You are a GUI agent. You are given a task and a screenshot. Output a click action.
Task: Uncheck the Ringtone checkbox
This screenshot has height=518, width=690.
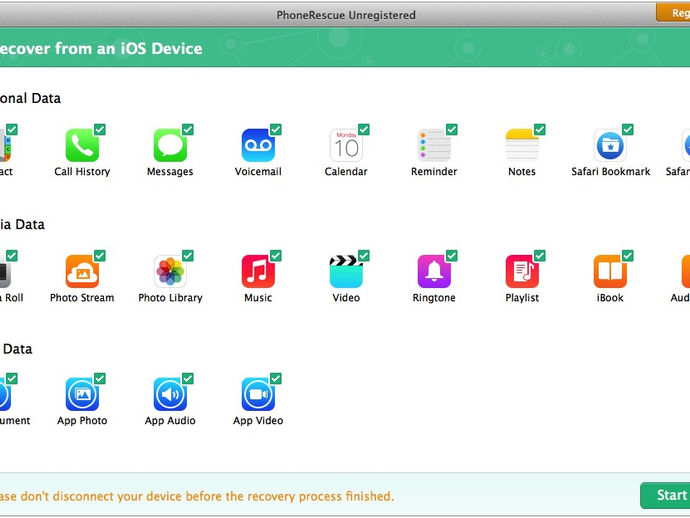tap(452, 256)
